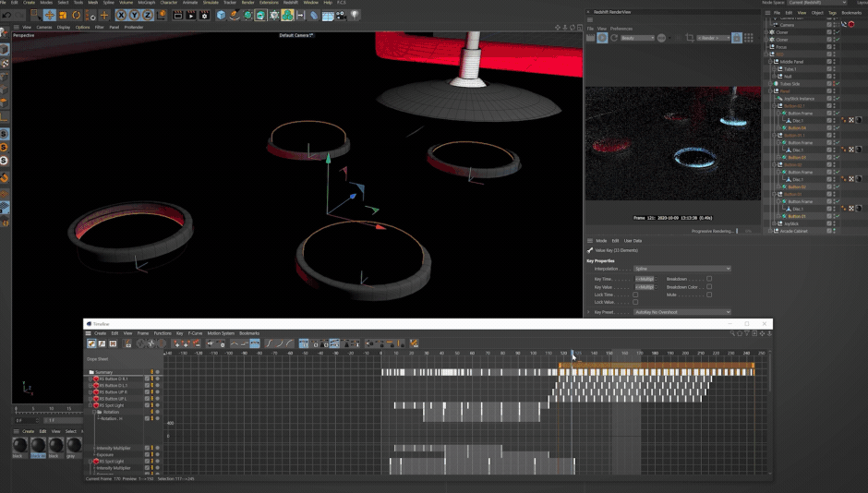Click the spline pen tool icon
The width and height of the screenshot is (868, 493).
(235, 16)
